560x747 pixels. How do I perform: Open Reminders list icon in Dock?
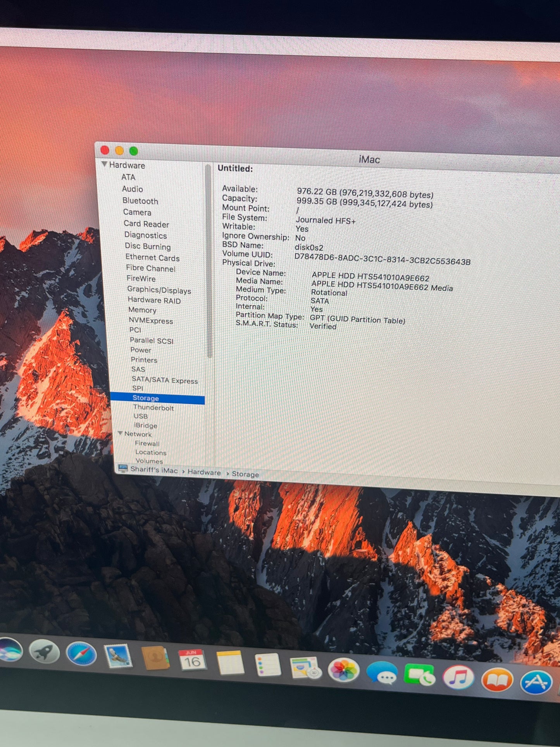pos(268,665)
